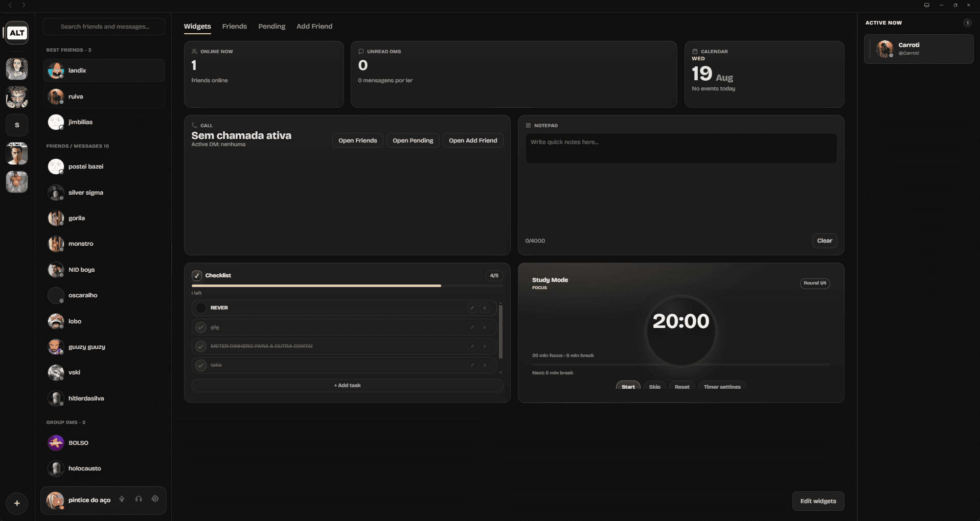
Task: Open user settings gear icon
Action: [x=155, y=499]
